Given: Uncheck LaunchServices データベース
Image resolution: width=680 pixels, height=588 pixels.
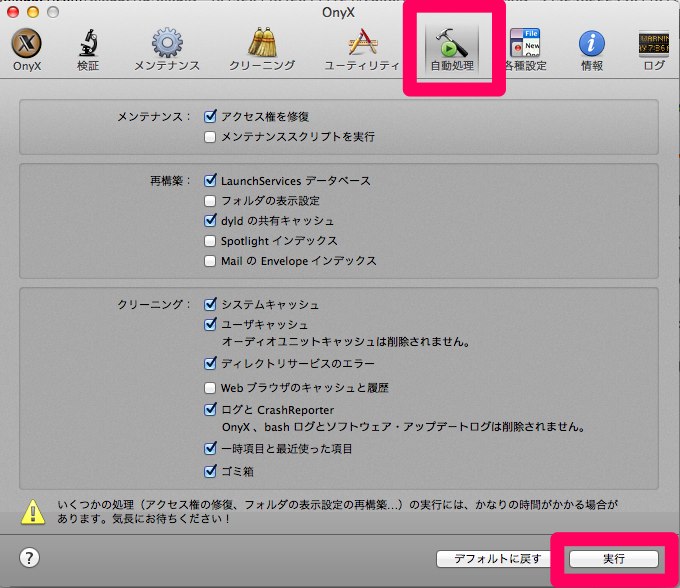Looking at the screenshot, I should [210, 180].
